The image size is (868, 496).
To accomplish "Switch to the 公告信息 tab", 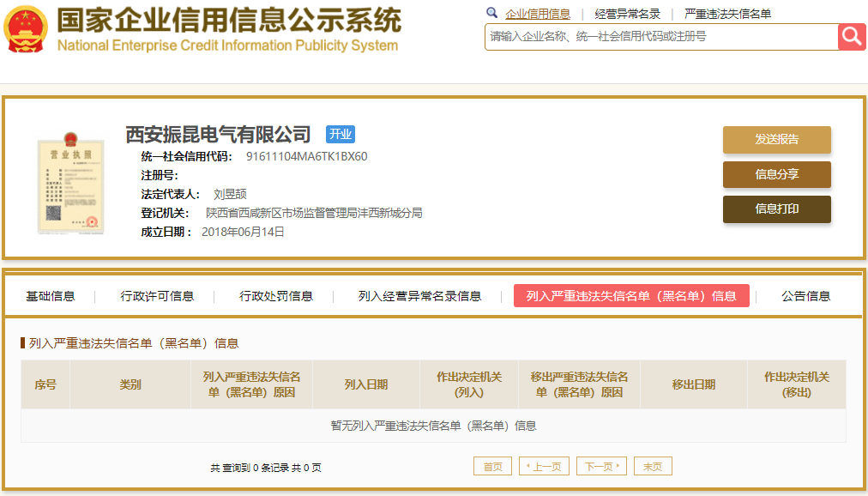I will pyautogui.click(x=805, y=296).
